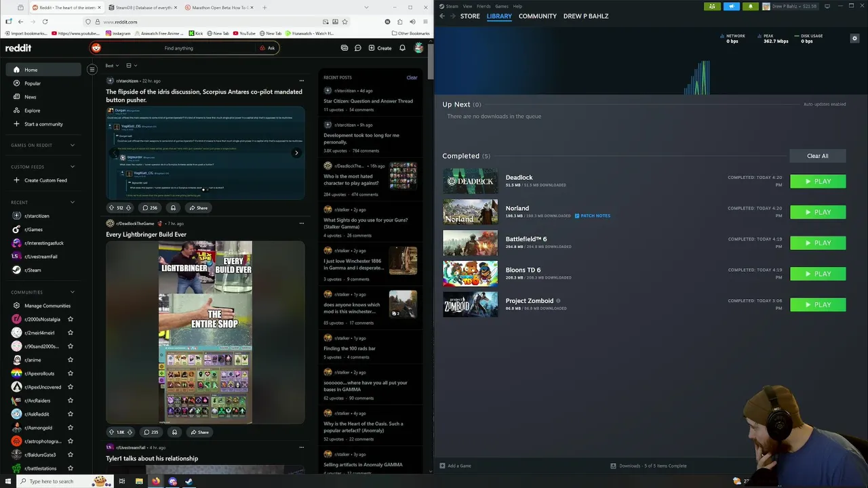This screenshot has width=868, height=488.
Task: Favorite r/ArcRaiders with star
Action: (x=70, y=401)
